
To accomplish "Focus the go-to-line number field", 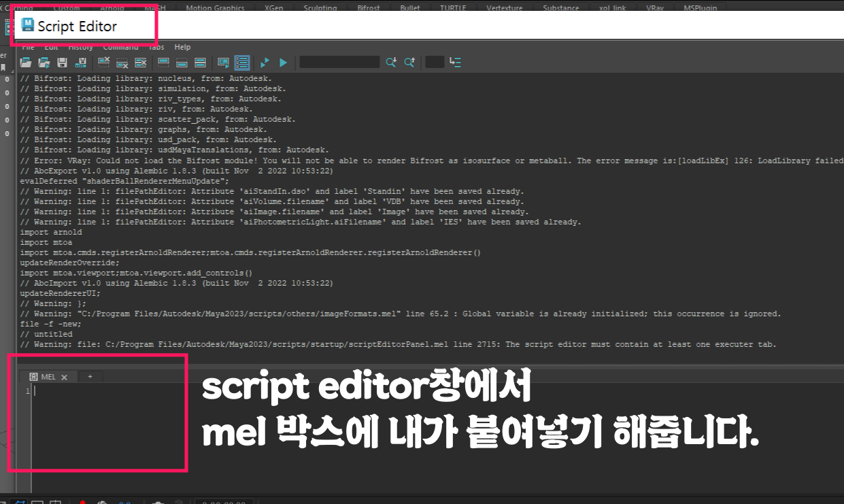I will tap(435, 62).
